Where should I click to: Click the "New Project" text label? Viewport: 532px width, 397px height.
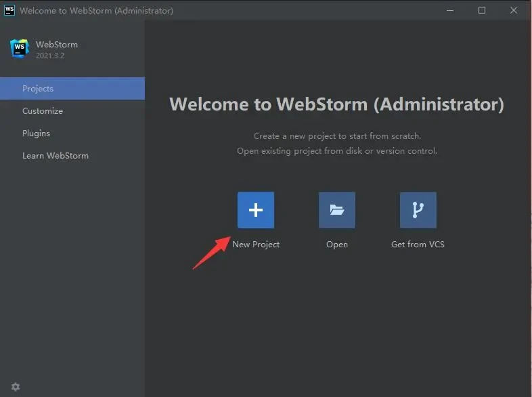tap(256, 245)
